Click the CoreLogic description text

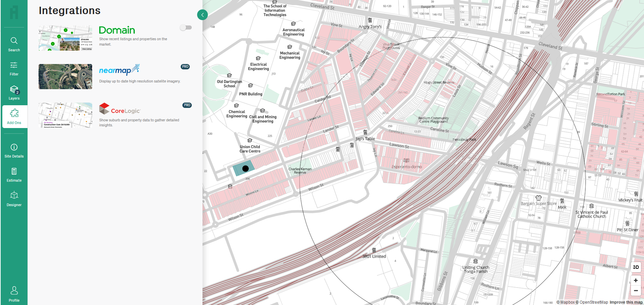(x=139, y=122)
